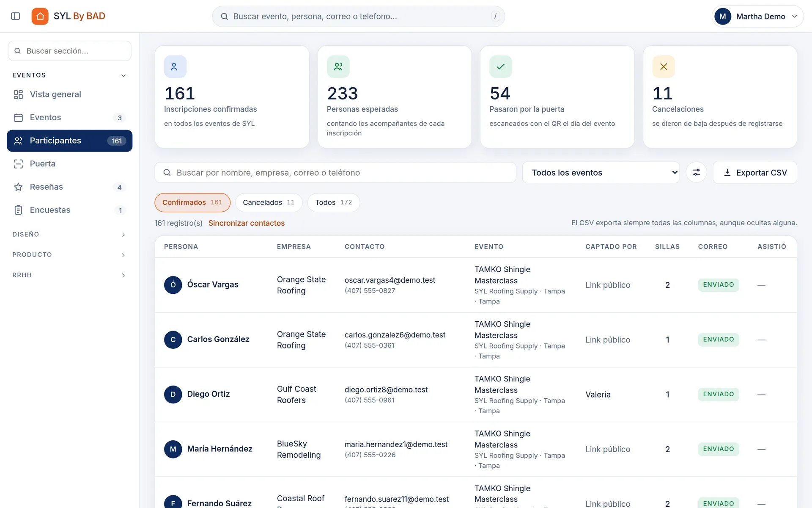Click the orange SYL home logo
This screenshot has height=508, width=812.
click(40, 16)
